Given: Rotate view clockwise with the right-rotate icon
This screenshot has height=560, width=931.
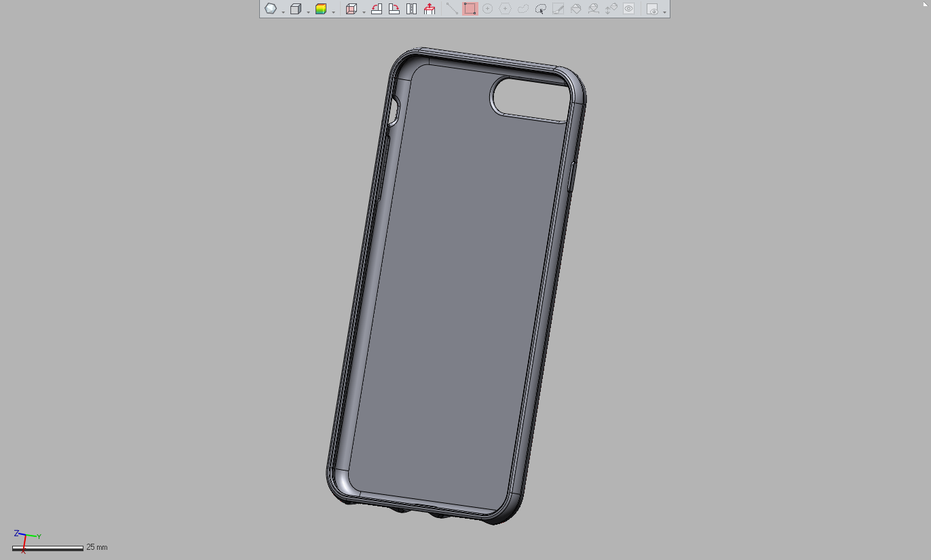Looking at the screenshot, I should pyautogui.click(x=394, y=9).
